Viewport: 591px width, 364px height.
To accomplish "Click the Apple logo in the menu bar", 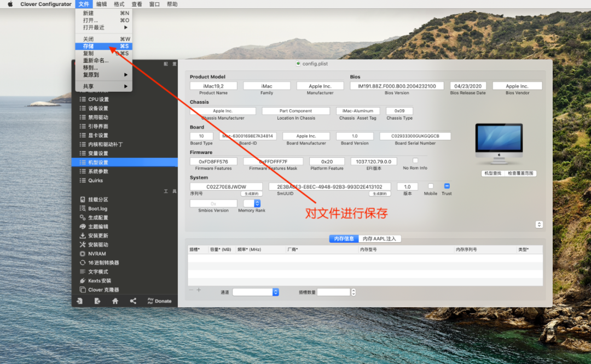I will (x=10, y=4).
